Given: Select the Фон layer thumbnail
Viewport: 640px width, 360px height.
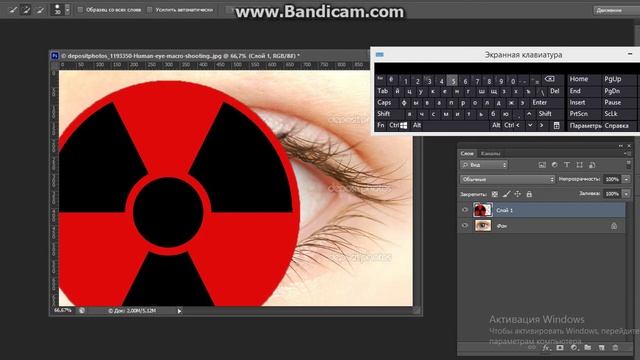Looking at the screenshot, I should tap(482, 225).
